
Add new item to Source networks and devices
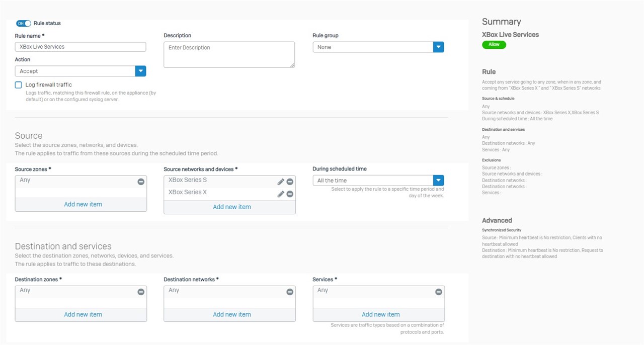[x=232, y=207]
